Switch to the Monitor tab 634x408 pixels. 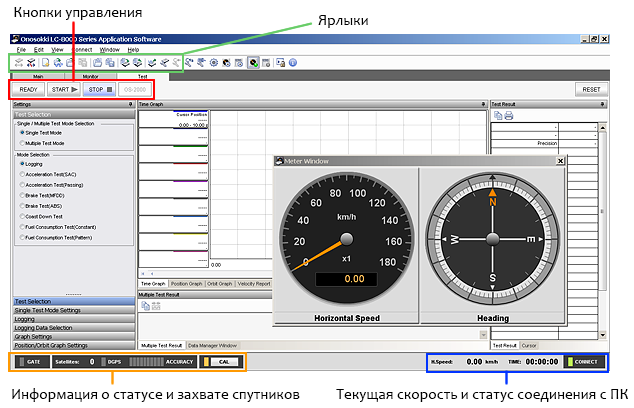click(90, 76)
